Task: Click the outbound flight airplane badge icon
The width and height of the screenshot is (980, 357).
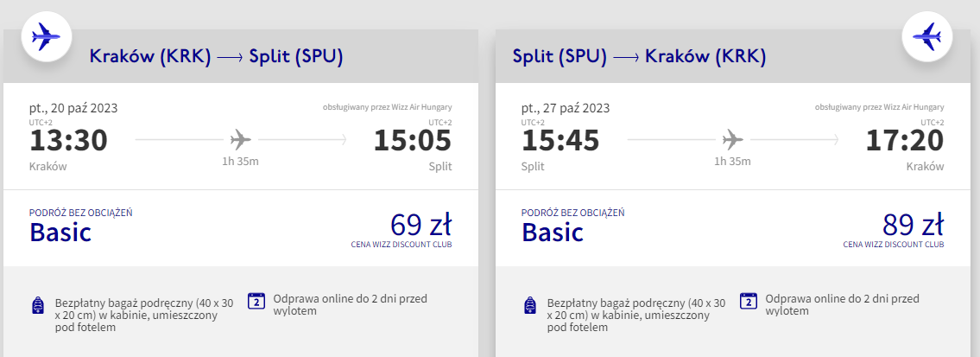Action: tap(46, 36)
